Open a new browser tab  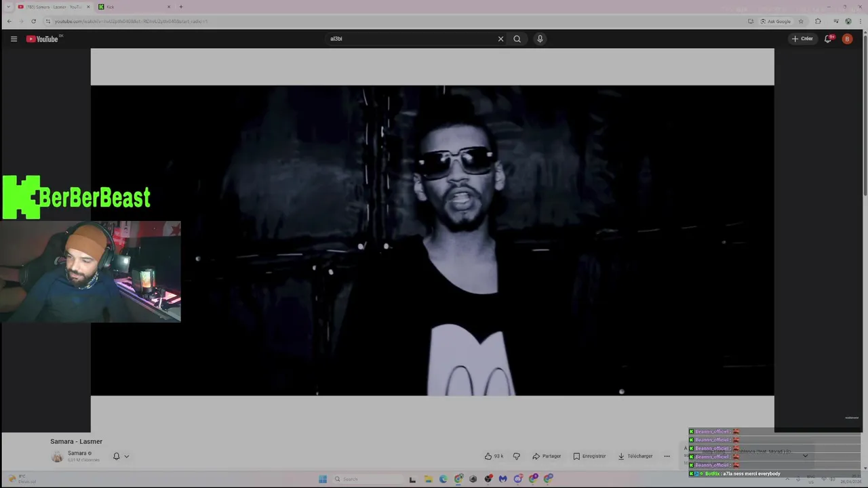click(x=181, y=7)
